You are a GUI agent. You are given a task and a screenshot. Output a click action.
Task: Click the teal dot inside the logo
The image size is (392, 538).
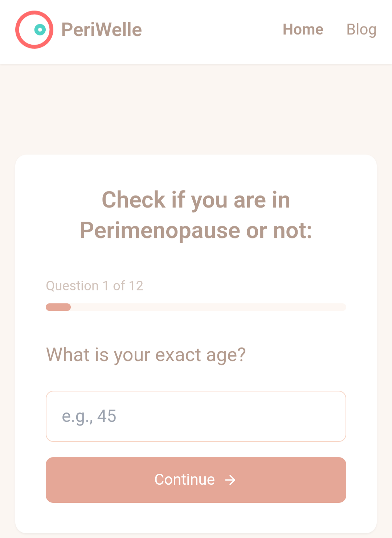(39, 30)
